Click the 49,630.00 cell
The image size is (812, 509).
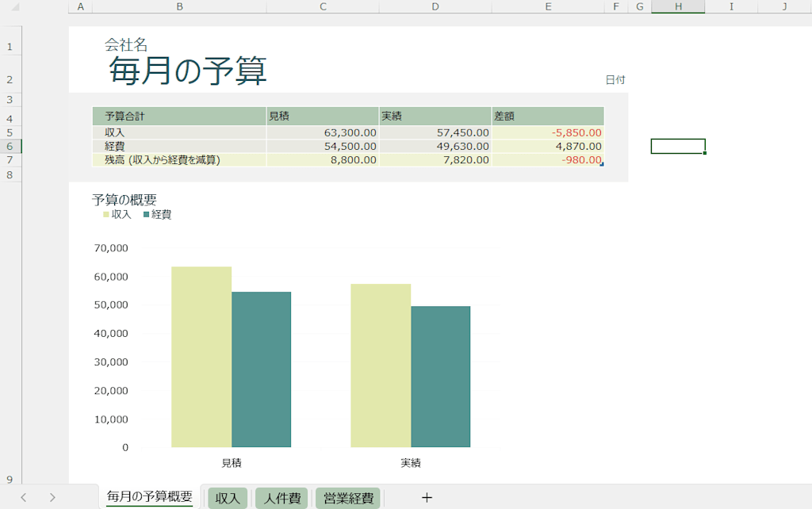point(435,146)
